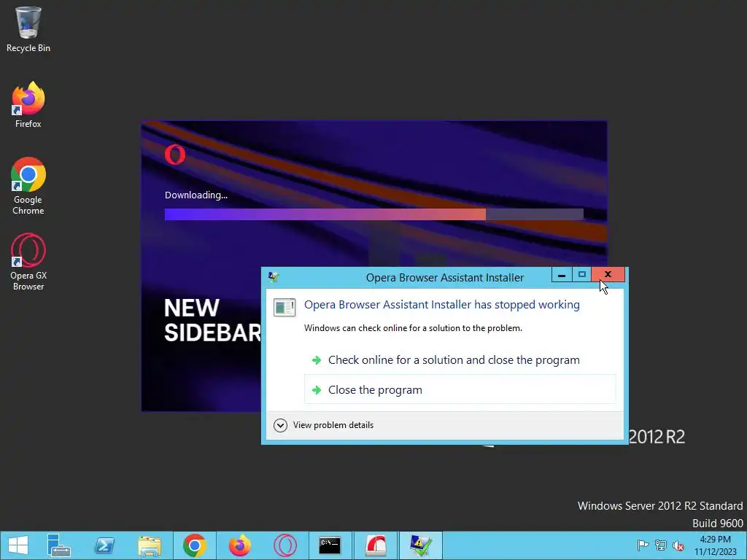The image size is (747, 560).
Task: Click the 'Downloading...' status text
Action: click(196, 195)
